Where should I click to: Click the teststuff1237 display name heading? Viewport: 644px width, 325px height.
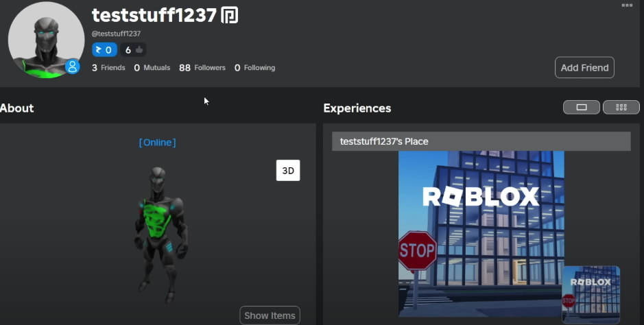point(154,16)
